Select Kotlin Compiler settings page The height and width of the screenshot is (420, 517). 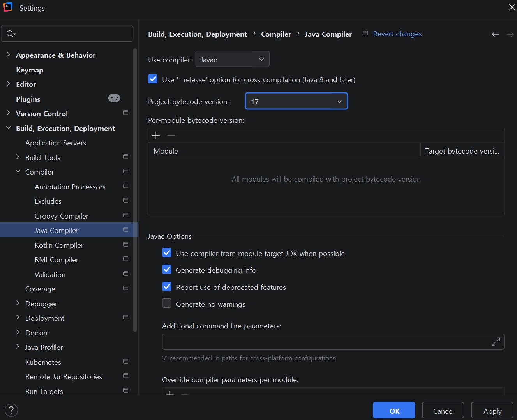(59, 245)
